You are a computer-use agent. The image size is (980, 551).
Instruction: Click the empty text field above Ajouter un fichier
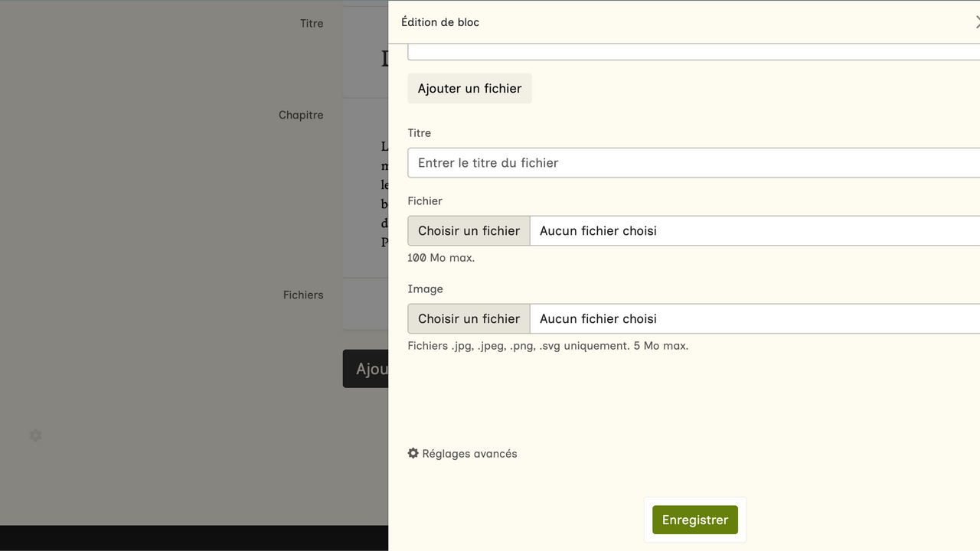click(693, 52)
